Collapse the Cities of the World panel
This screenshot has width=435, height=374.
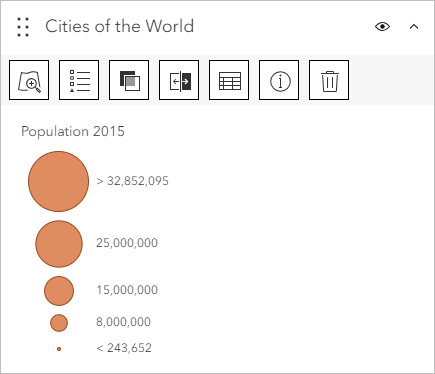[x=414, y=27]
